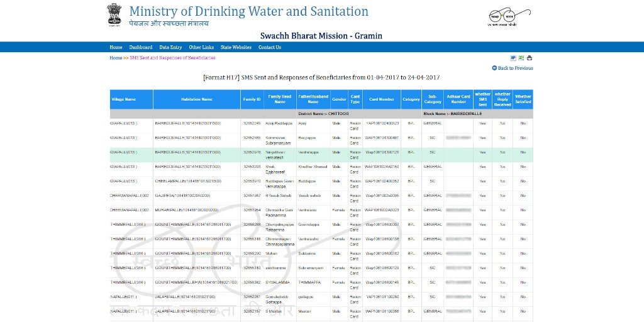The width and height of the screenshot is (644, 322).
Task: Open the Dashboard menu
Action: pos(140,47)
